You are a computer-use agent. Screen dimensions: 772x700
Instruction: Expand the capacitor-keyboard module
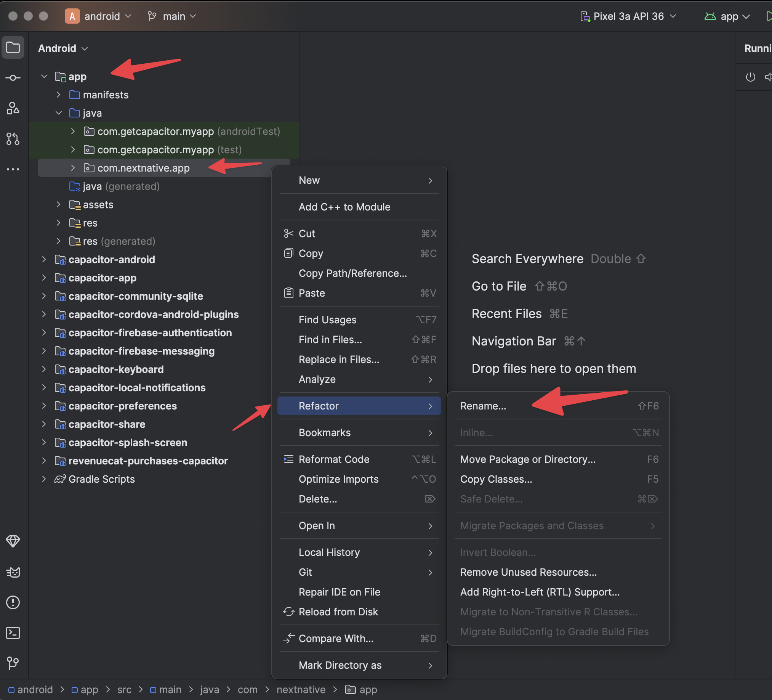tap(44, 369)
